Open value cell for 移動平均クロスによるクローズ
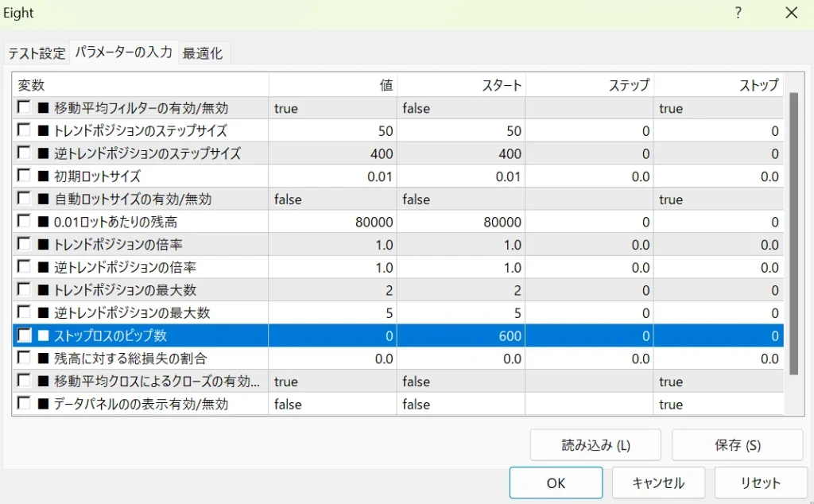 tap(332, 382)
